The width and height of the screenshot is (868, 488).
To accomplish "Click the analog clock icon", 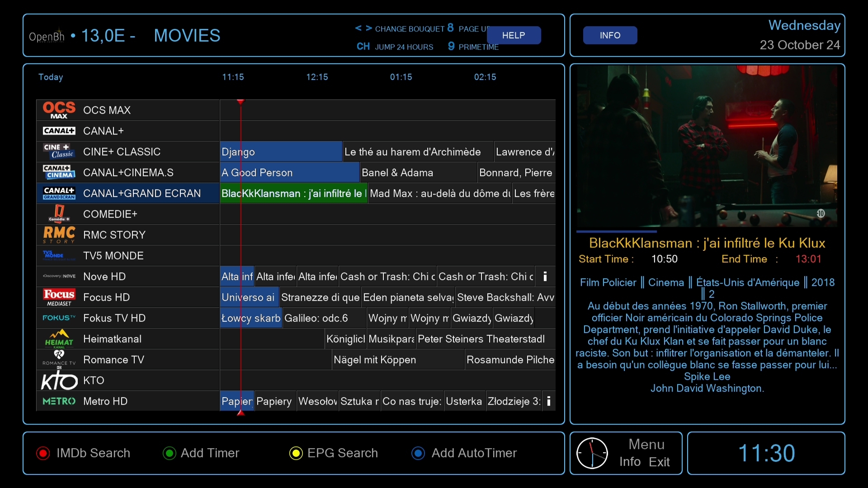I will (592, 453).
